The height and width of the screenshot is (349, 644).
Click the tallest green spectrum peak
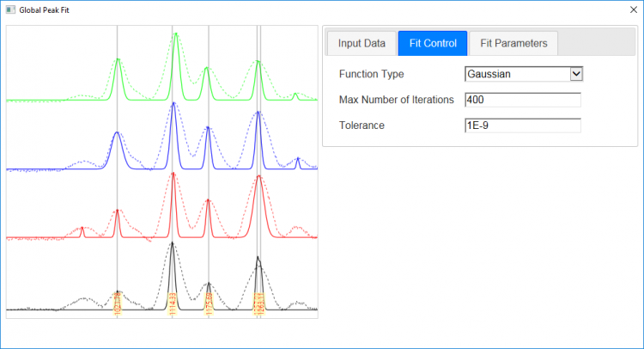[175, 35]
